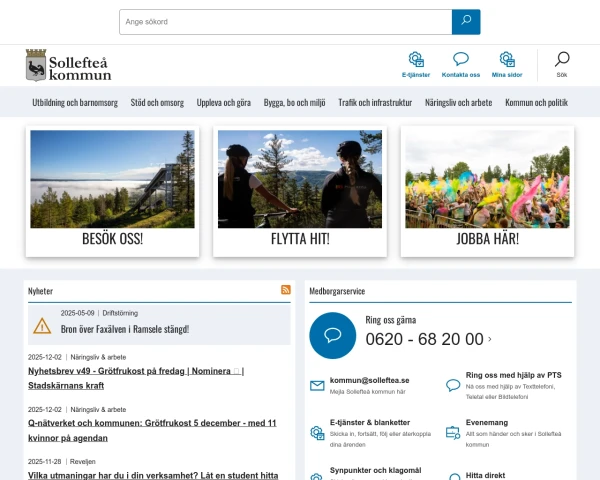Click the search field Ange sökord
The image size is (600, 480).
pos(285,22)
